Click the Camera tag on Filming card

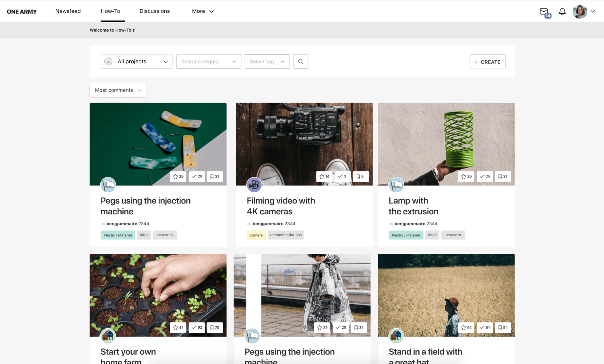[256, 235]
